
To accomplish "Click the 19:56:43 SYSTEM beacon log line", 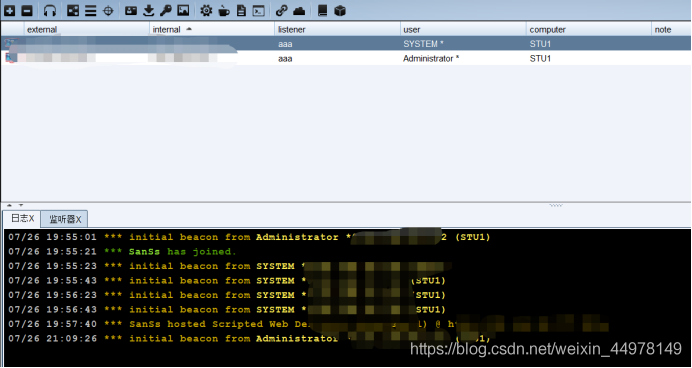I will pos(227,309).
